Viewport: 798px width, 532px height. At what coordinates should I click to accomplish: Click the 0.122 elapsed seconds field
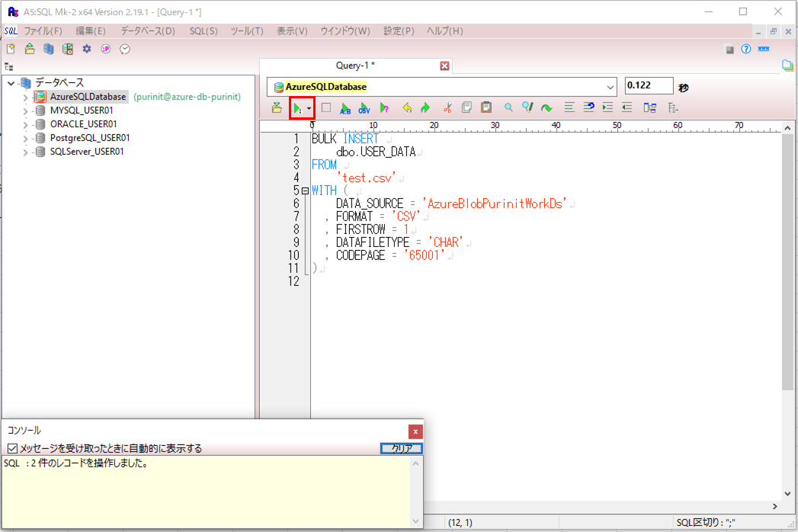[649, 85]
